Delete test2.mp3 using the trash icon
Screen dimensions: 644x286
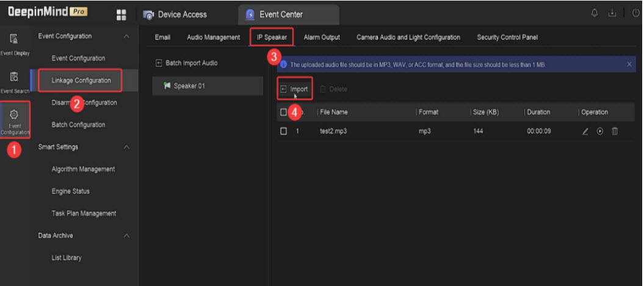(x=615, y=131)
